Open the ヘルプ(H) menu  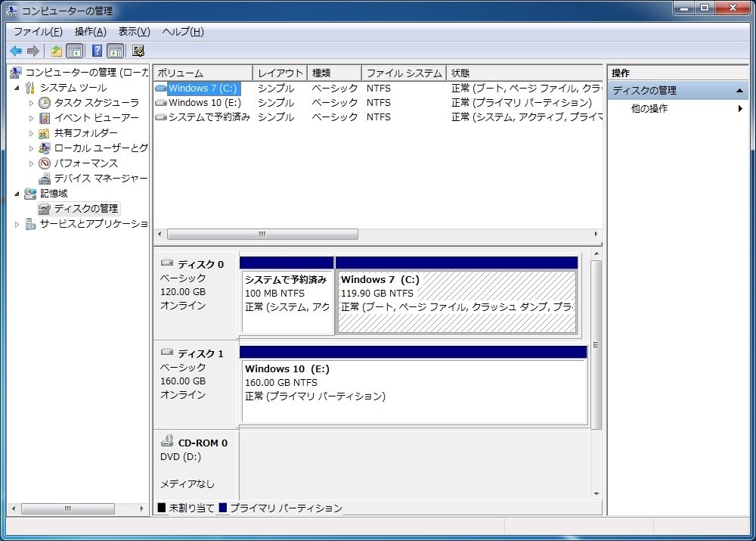[183, 32]
